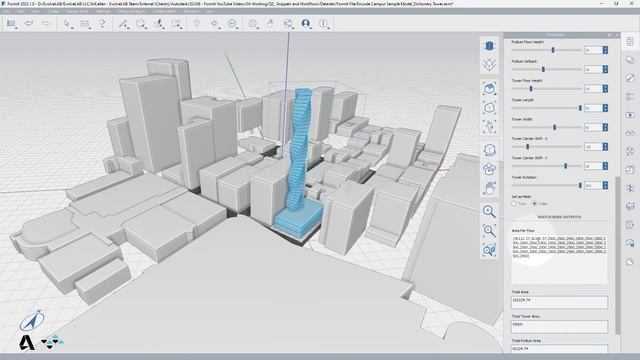Click the Properties panel vertical scrollbar
The width and height of the screenshot is (640, 360).
[618, 256]
